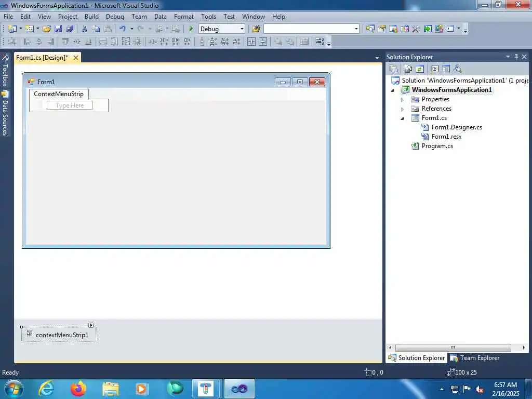Click the 'Type Here' menu item box
The height and width of the screenshot is (399, 532).
pos(70,105)
